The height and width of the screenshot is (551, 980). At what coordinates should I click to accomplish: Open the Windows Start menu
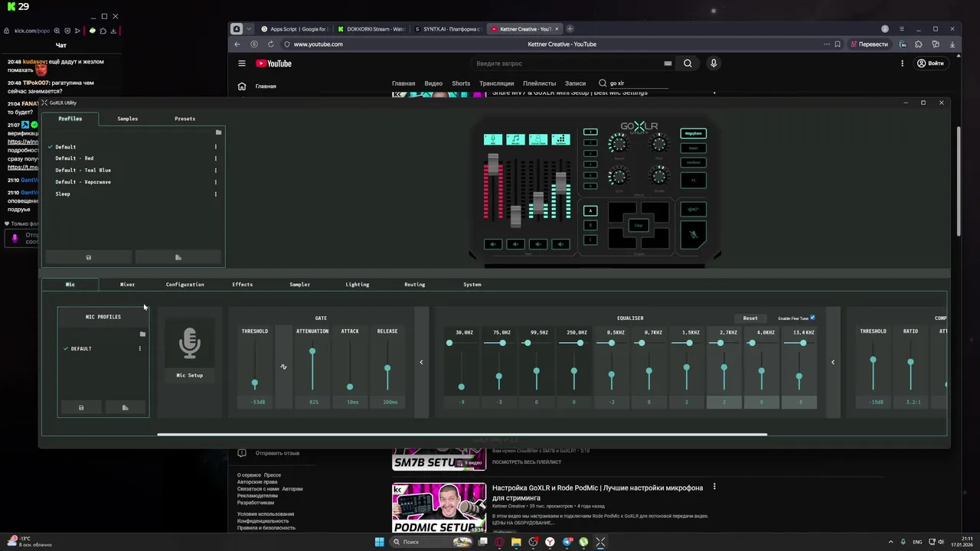(379, 542)
